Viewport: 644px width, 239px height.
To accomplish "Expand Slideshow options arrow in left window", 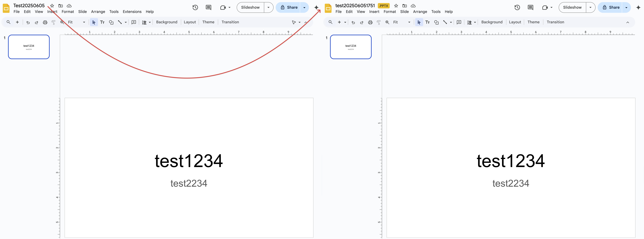I will pos(268,7).
